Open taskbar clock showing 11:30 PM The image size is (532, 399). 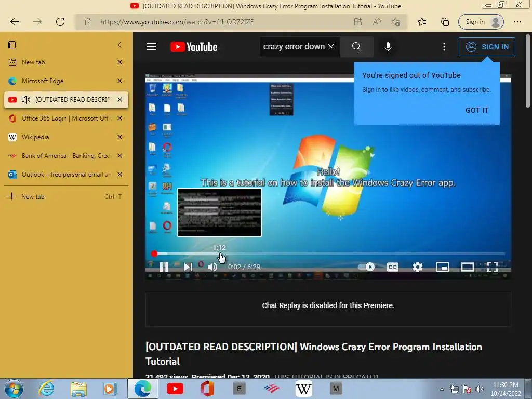(x=506, y=389)
